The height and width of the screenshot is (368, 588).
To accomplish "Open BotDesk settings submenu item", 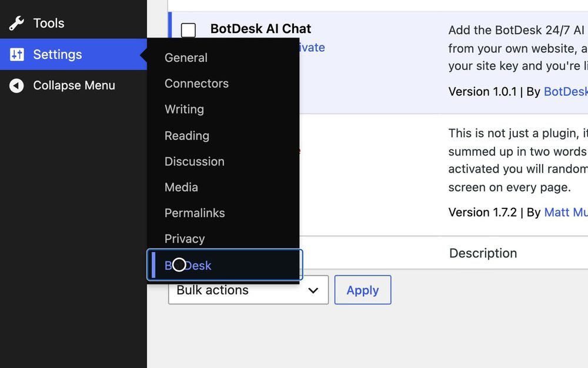I will pyautogui.click(x=225, y=265).
